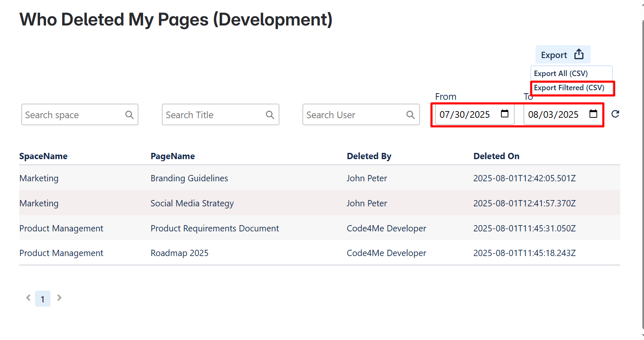Click the From date value 07/30/2025
The height and width of the screenshot is (340, 644).
465,114
